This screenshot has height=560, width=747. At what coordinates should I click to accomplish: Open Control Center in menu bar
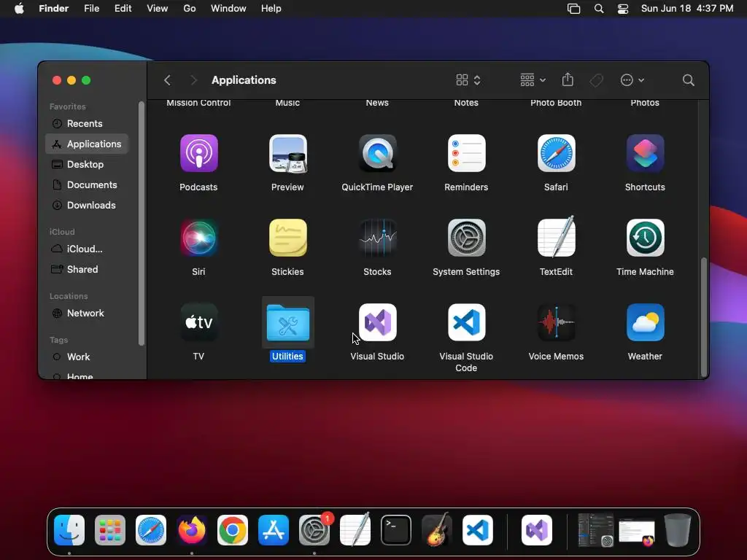pyautogui.click(x=623, y=9)
